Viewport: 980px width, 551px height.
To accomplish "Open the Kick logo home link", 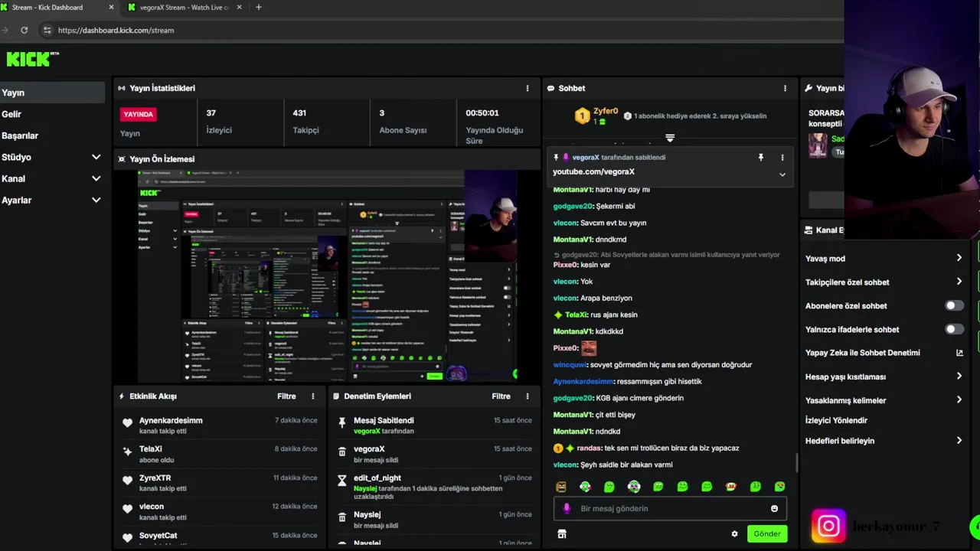I will 32,59.
